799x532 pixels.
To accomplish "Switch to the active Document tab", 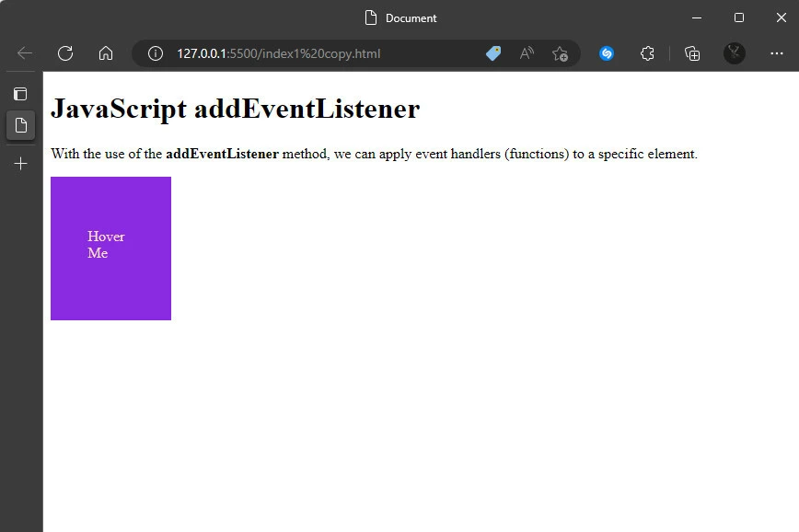I will pos(20,125).
